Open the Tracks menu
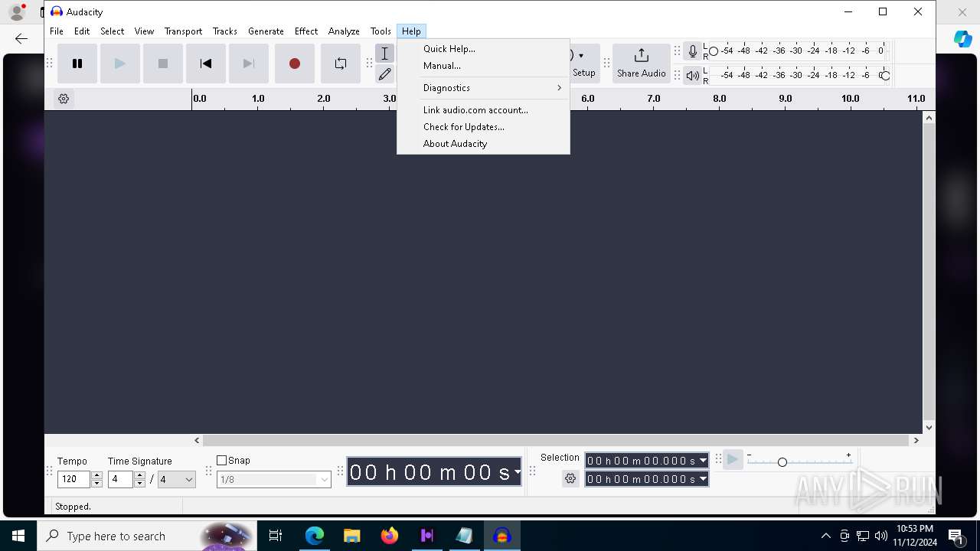The image size is (980, 551). (x=224, y=31)
